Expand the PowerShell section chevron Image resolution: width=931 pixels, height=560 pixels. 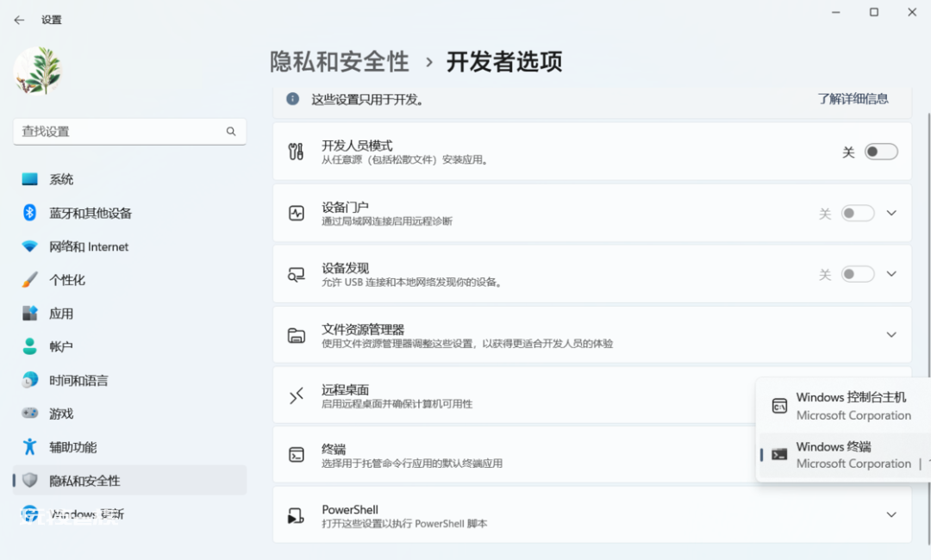coord(891,515)
